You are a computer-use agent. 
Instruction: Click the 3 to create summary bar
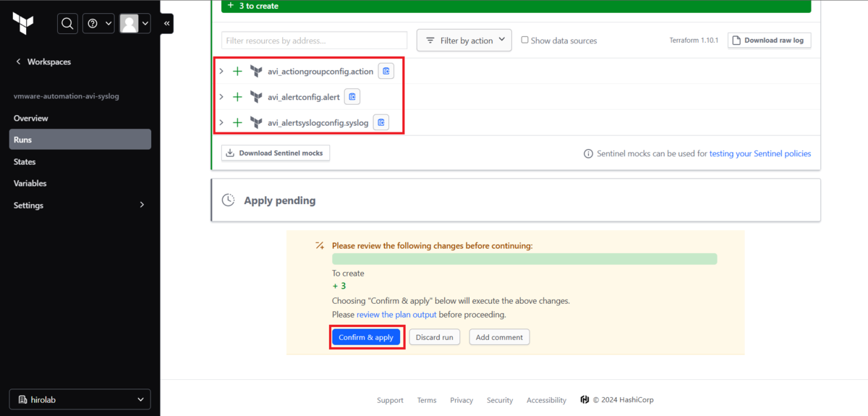click(x=516, y=6)
